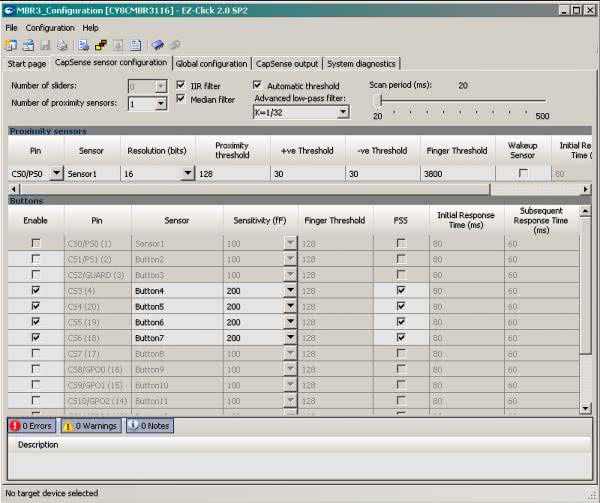Open the Start page tab
Screen dimensions: 600x503
[27, 64]
